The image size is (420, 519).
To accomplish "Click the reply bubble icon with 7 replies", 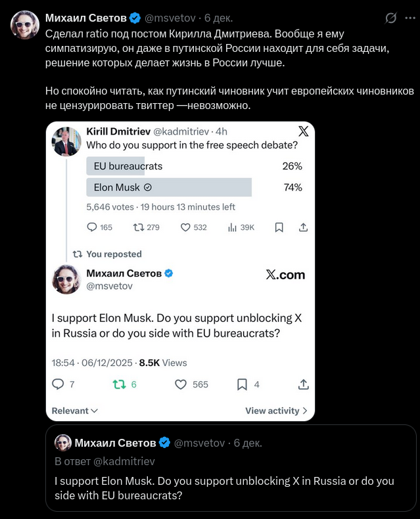I will (x=58, y=384).
